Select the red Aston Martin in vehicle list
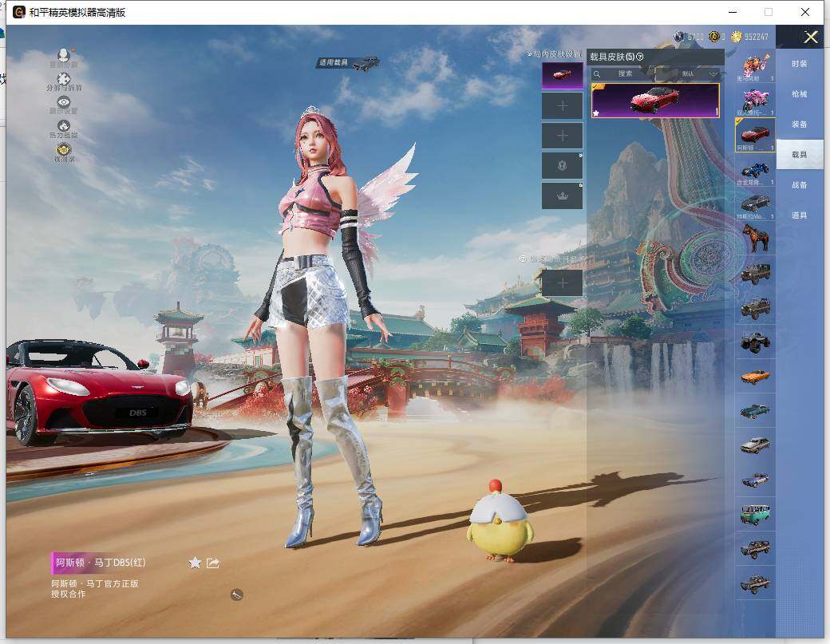 point(755,135)
